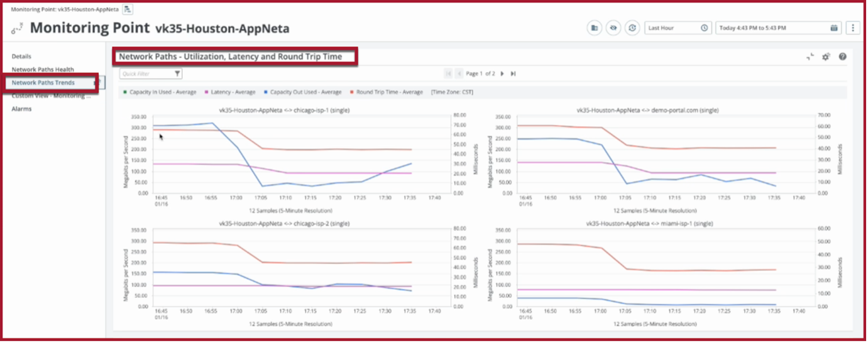868x343 pixels.
Task: Toggle Capacity In Used - Average legend series
Action: click(160, 92)
